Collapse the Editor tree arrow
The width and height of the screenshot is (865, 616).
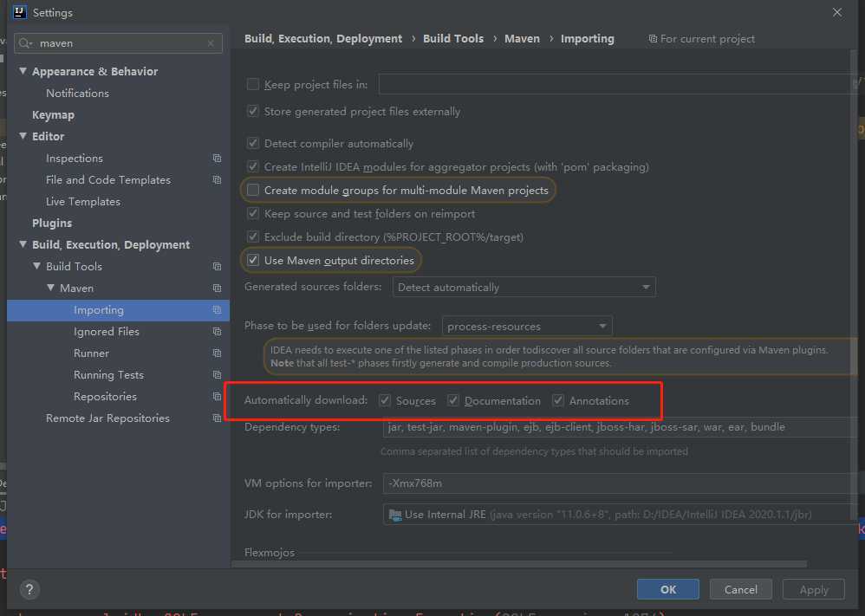(23, 136)
